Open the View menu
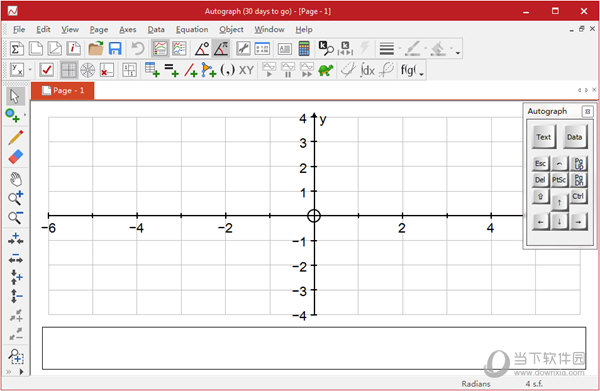The width and height of the screenshot is (600, 391). 70,29
